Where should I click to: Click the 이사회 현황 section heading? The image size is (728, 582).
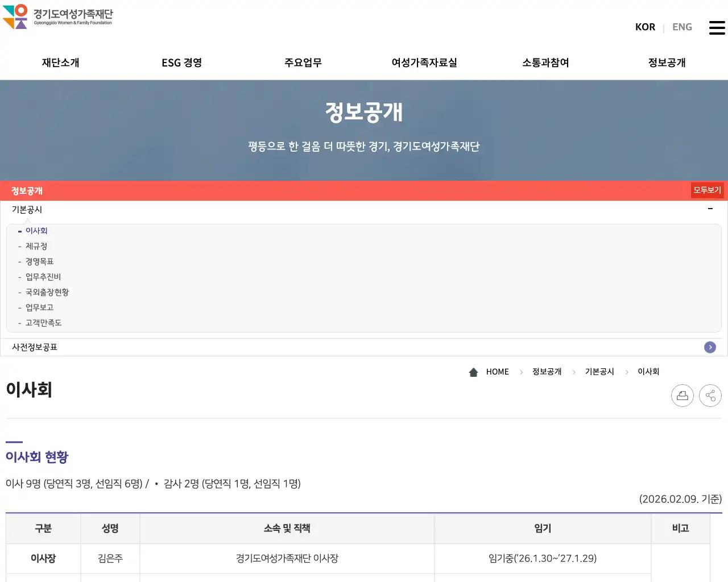37,457
